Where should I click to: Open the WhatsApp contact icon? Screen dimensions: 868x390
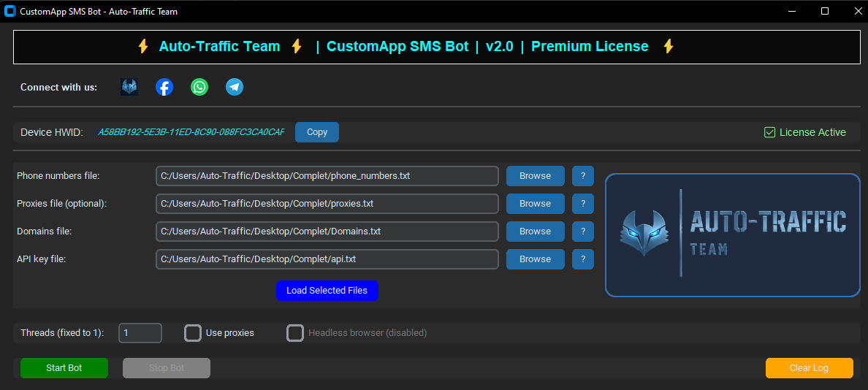199,87
